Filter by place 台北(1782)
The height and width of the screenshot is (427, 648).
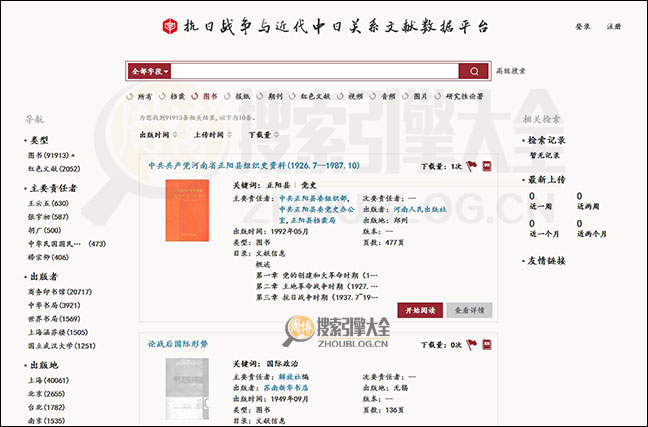(x=46, y=407)
